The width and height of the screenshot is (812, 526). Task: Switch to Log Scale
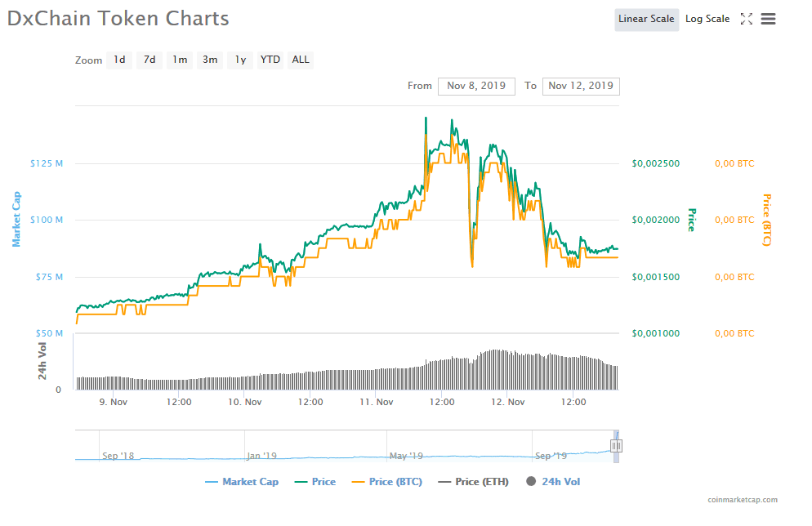(x=707, y=20)
